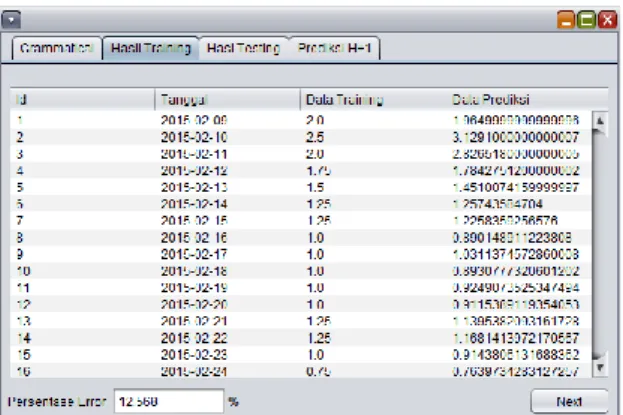Click prediction value 3.129100000000007
Screen dimensions: 623x415
(x=516, y=138)
